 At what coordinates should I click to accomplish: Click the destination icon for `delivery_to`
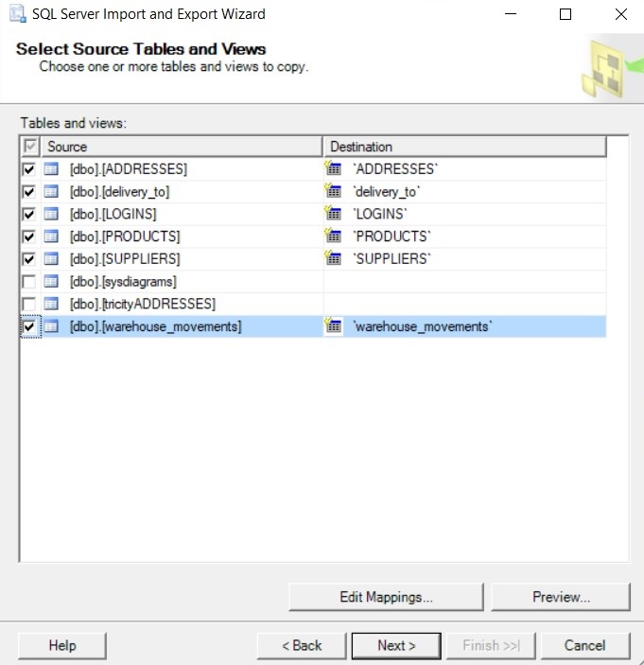pos(333,191)
